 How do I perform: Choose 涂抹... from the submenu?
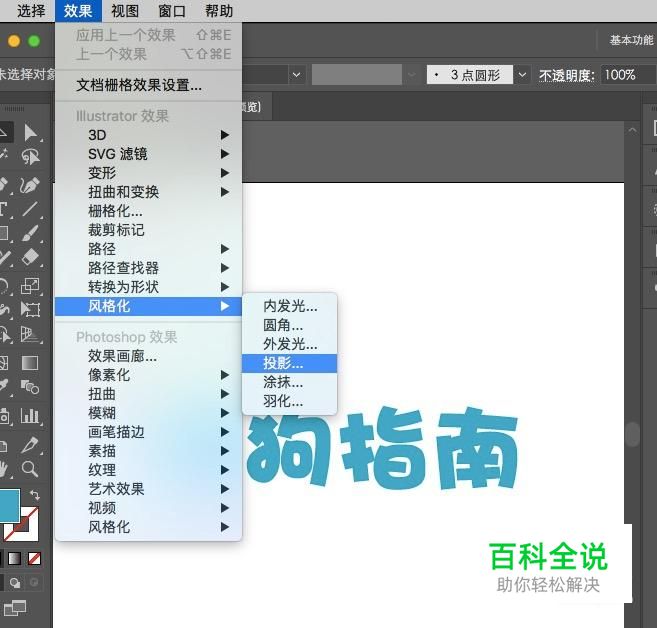(290, 382)
